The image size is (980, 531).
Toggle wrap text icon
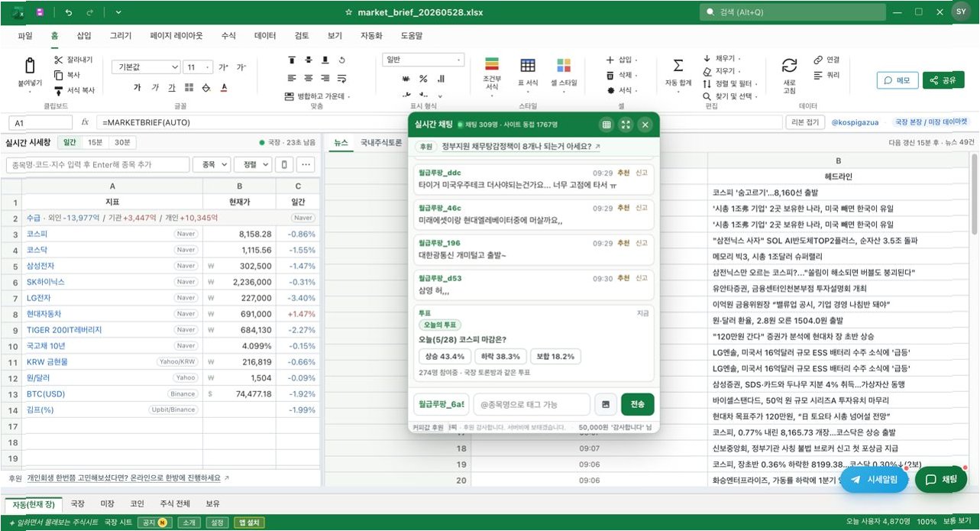342,78
